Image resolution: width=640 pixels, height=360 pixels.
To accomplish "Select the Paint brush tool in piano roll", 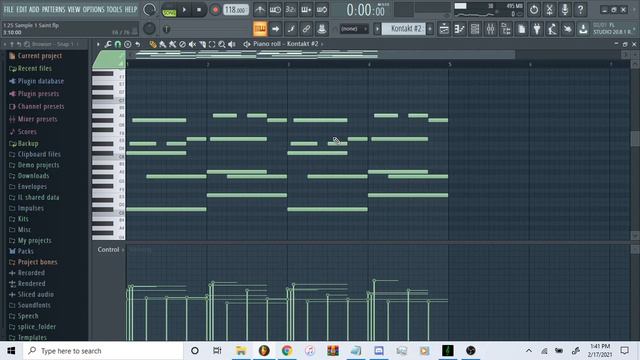I will (x=163, y=44).
